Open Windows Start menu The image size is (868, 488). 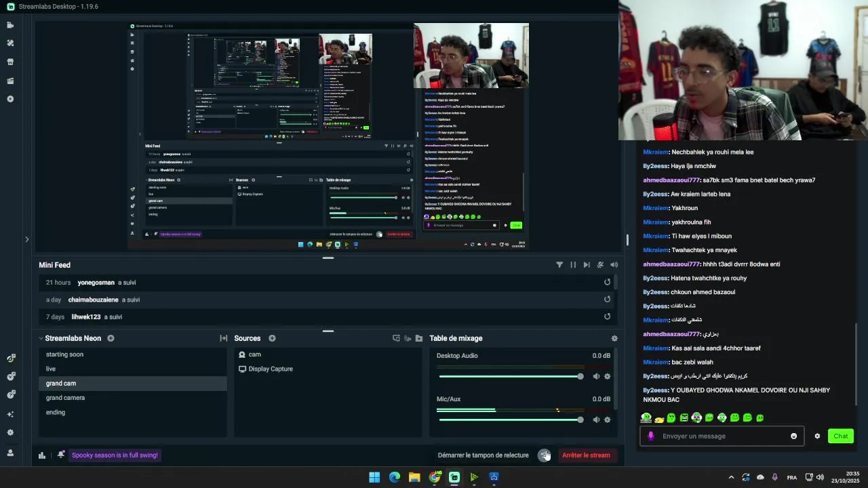374,477
